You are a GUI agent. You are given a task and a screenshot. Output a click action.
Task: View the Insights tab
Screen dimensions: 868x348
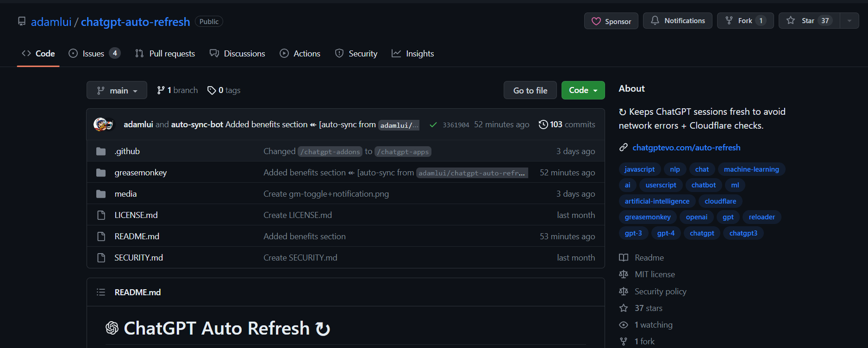tap(412, 54)
